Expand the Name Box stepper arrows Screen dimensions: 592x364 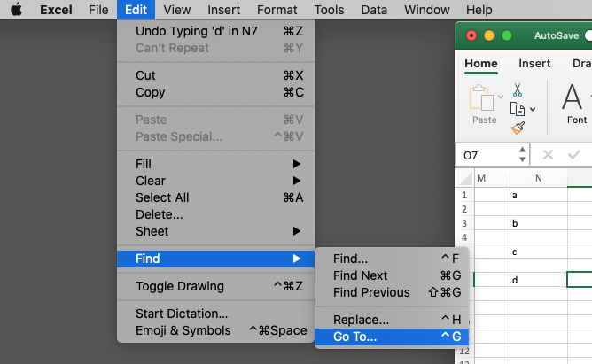[522, 155]
